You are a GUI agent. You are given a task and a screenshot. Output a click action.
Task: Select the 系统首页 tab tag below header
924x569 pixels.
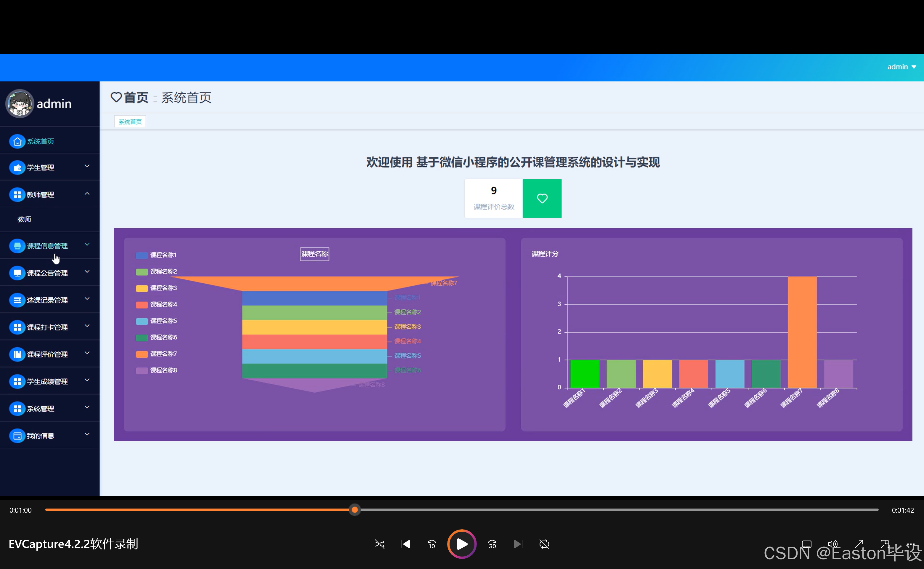pyautogui.click(x=130, y=122)
